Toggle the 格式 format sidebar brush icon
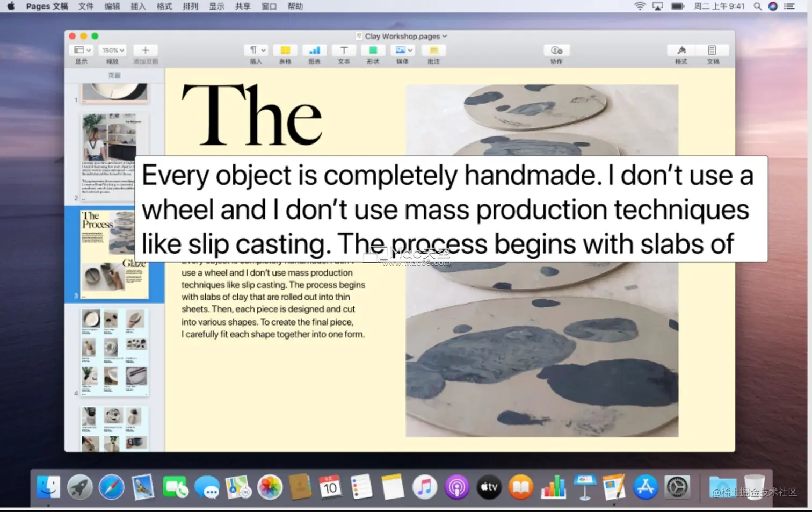 (681, 50)
